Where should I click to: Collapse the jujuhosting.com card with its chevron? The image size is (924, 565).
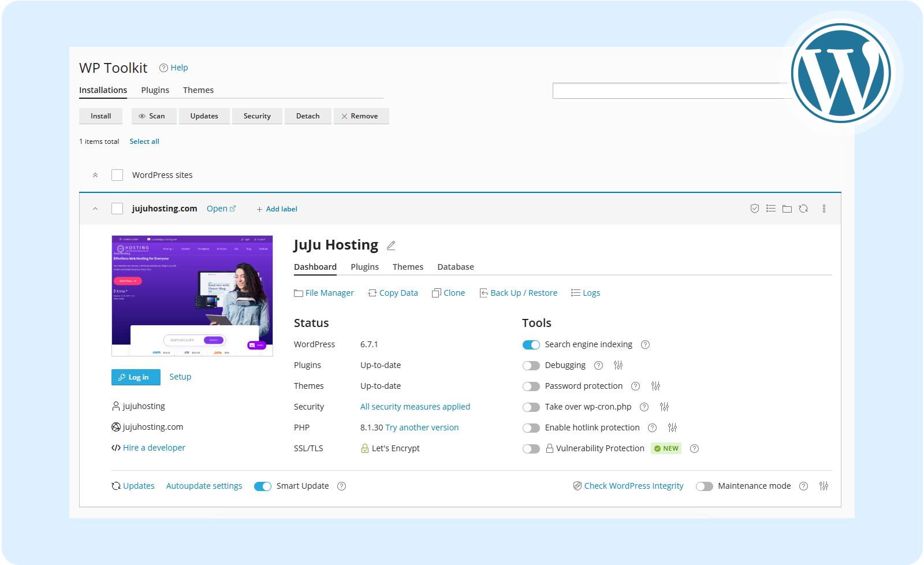click(95, 209)
